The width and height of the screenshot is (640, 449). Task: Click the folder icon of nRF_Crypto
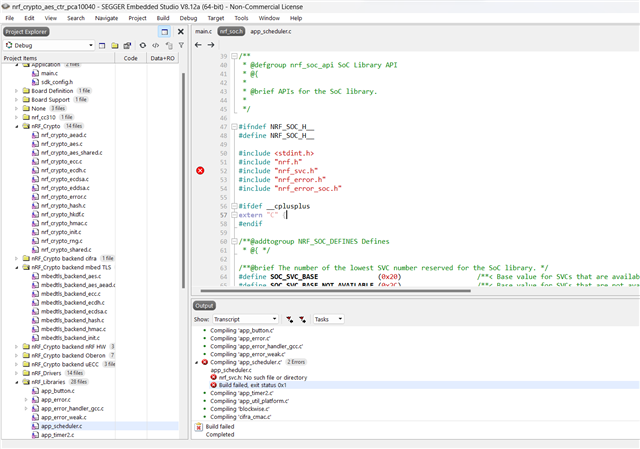26,126
